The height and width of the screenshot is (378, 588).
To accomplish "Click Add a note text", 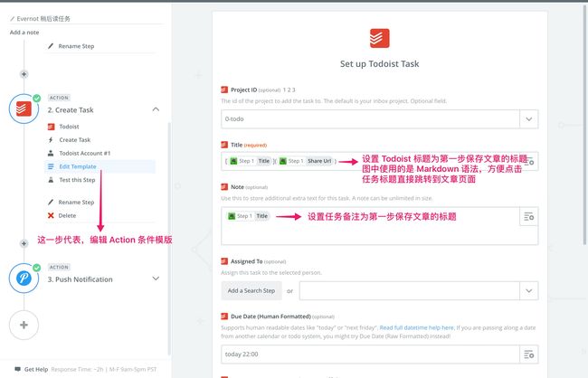I will click(24, 33).
